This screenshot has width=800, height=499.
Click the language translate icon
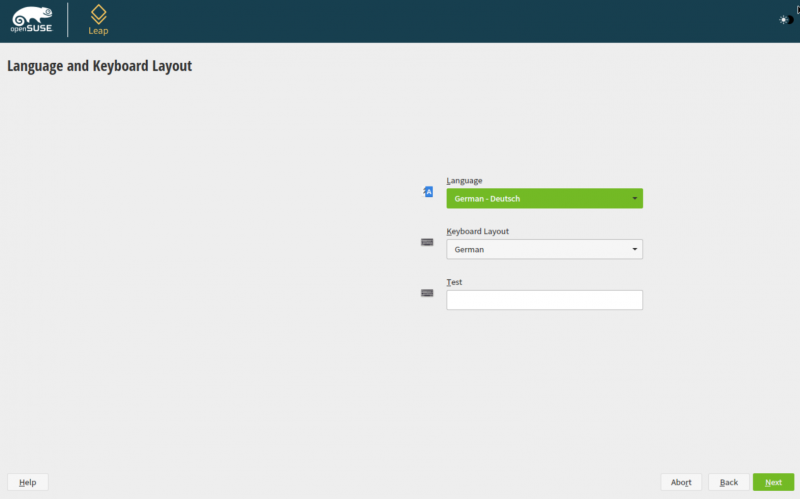pos(428,192)
